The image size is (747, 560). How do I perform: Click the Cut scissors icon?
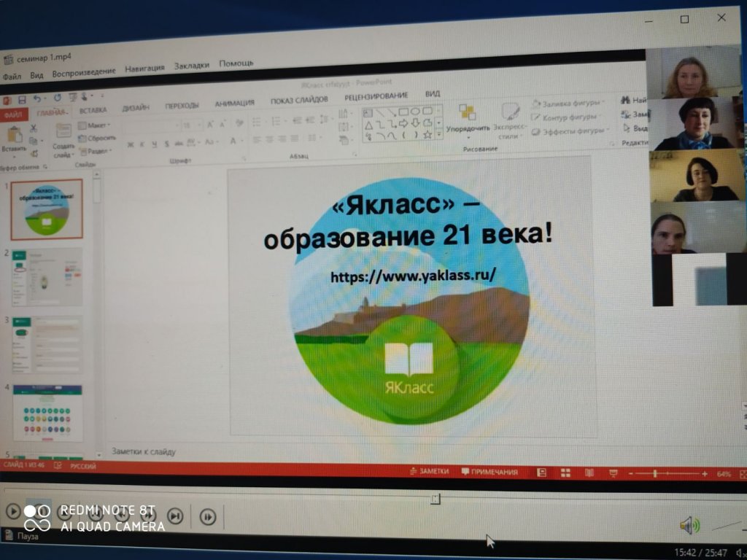click(x=34, y=128)
